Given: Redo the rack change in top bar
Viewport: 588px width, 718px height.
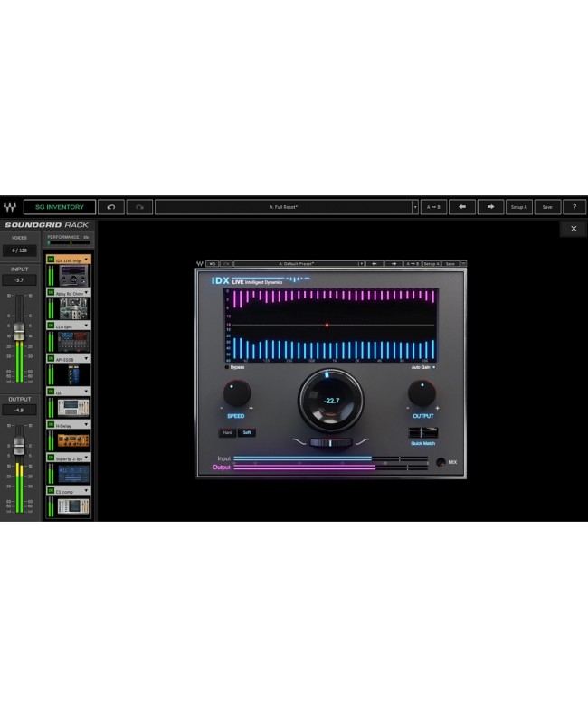Looking at the screenshot, I should point(139,207).
